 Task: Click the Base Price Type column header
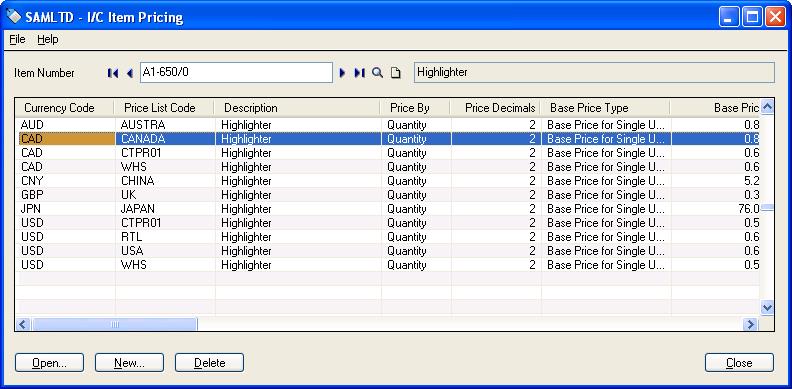[605, 108]
